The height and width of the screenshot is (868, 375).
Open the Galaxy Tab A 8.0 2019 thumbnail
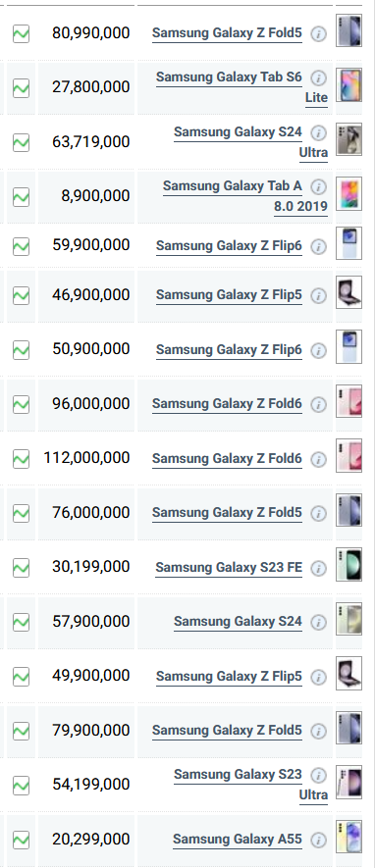[x=348, y=194]
